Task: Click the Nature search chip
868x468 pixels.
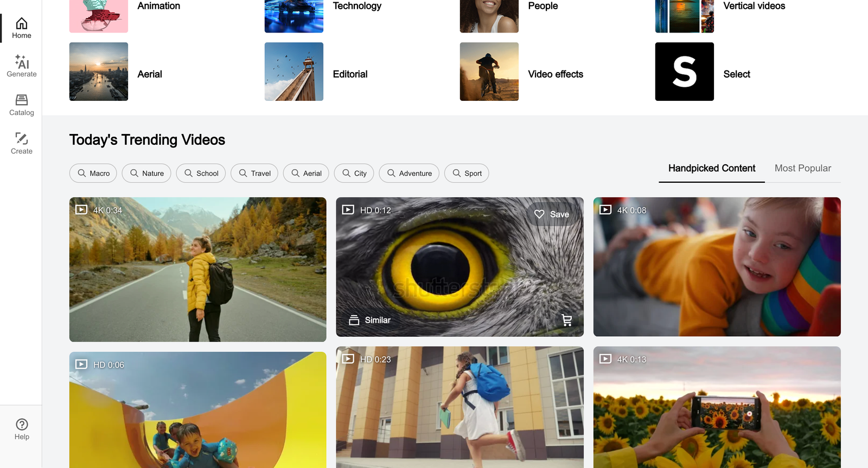Action: [146, 173]
